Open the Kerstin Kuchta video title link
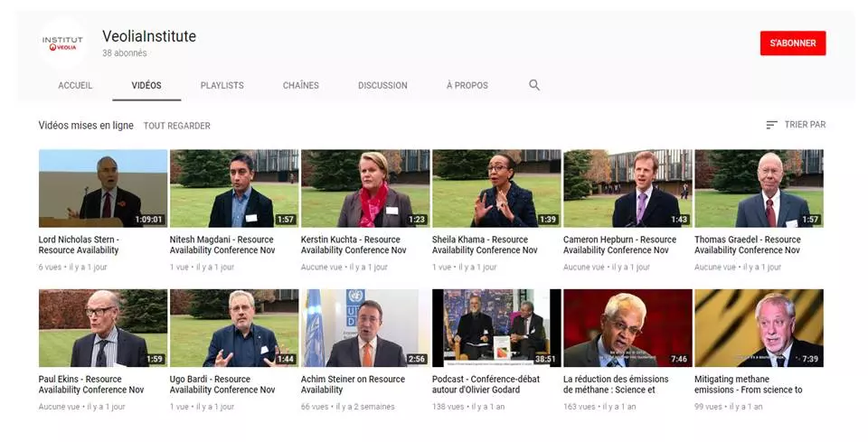Image resolution: width=868 pixels, height=442 pixels. pyautogui.click(x=353, y=245)
